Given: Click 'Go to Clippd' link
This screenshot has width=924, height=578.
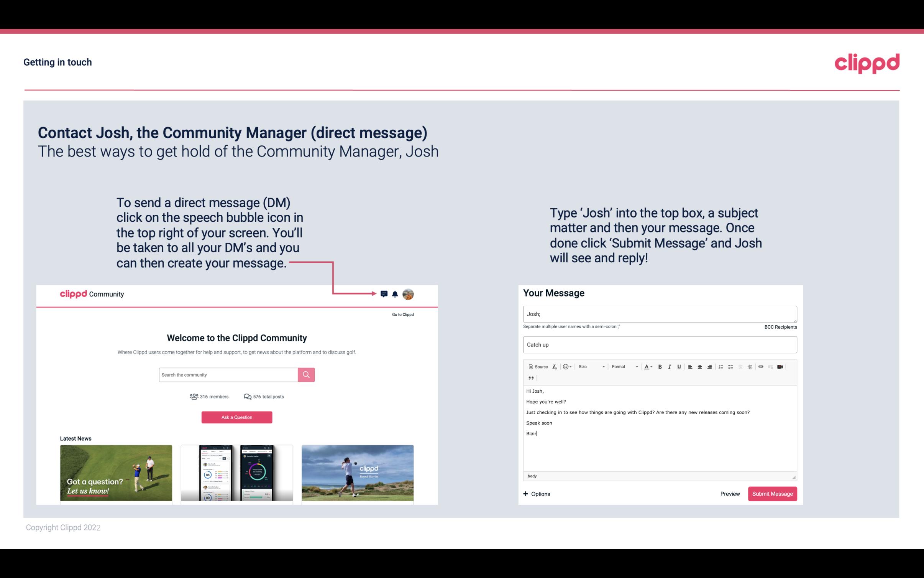Looking at the screenshot, I should pyautogui.click(x=401, y=314).
